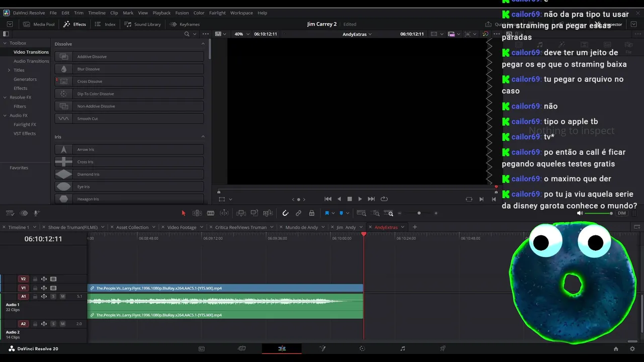This screenshot has height=362, width=644.
Task: Open Timeline View Options icon
Action: pos(10,213)
